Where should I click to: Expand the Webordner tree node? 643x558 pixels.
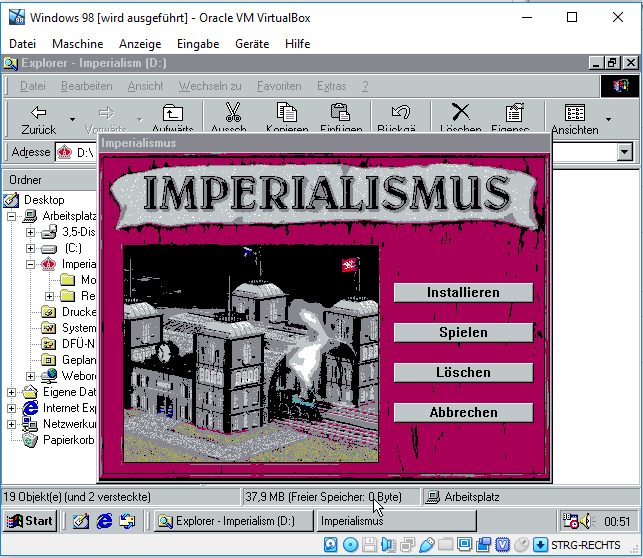pyautogui.click(x=30, y=376)
